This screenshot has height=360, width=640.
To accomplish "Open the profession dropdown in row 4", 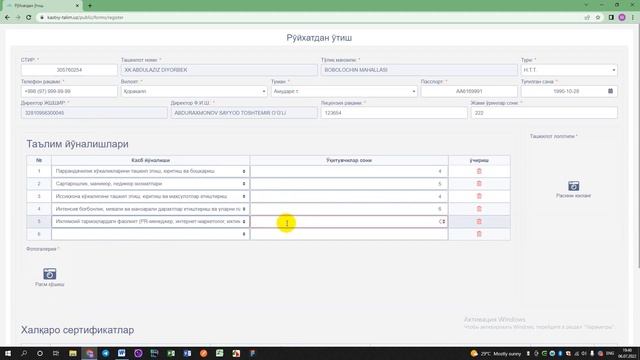I will click(x=150, y=209).
